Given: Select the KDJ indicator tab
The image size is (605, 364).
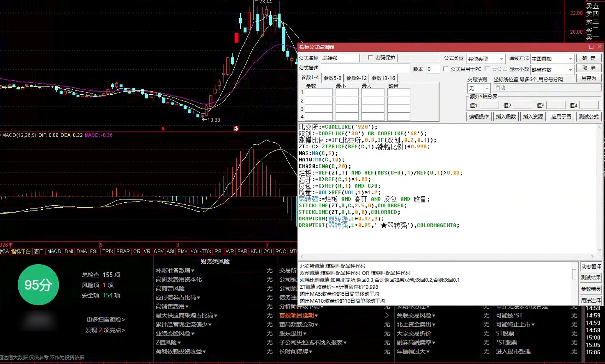Looking at the screenshot, I should (x=255, y=252).
